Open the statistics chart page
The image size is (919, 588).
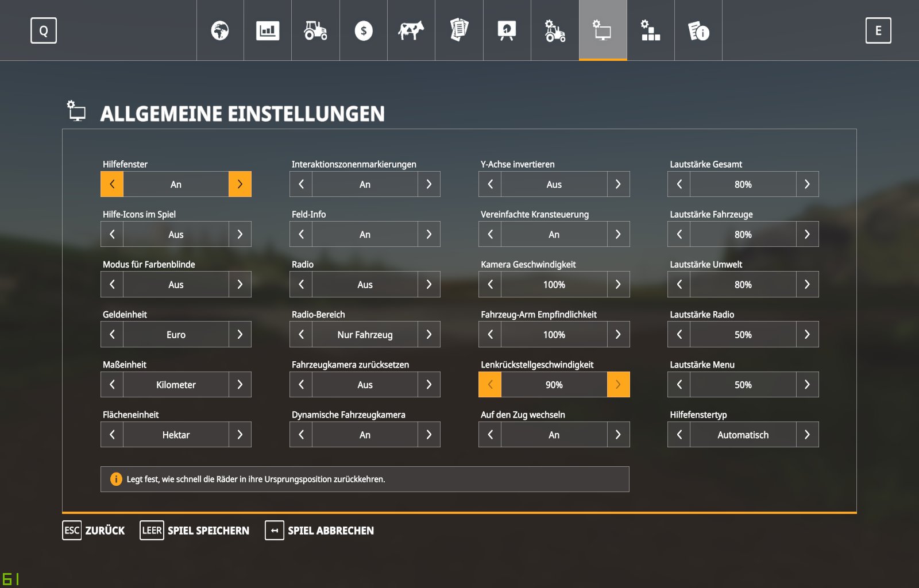[x=268, y=30]
